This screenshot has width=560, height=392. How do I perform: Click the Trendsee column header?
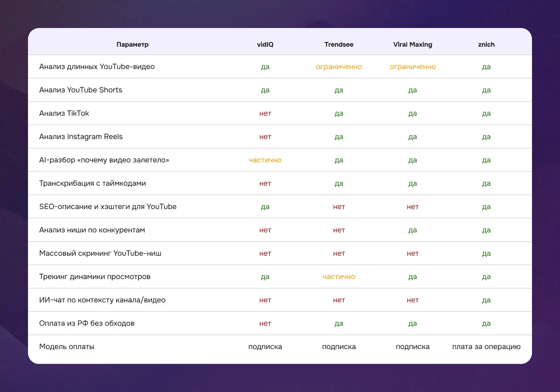[x=339, y=44]
